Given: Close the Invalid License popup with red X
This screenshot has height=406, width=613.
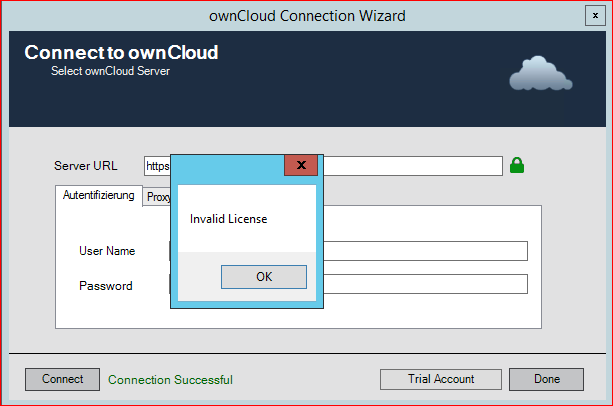Looking at the screenshot, I should (x=301, y=165).
